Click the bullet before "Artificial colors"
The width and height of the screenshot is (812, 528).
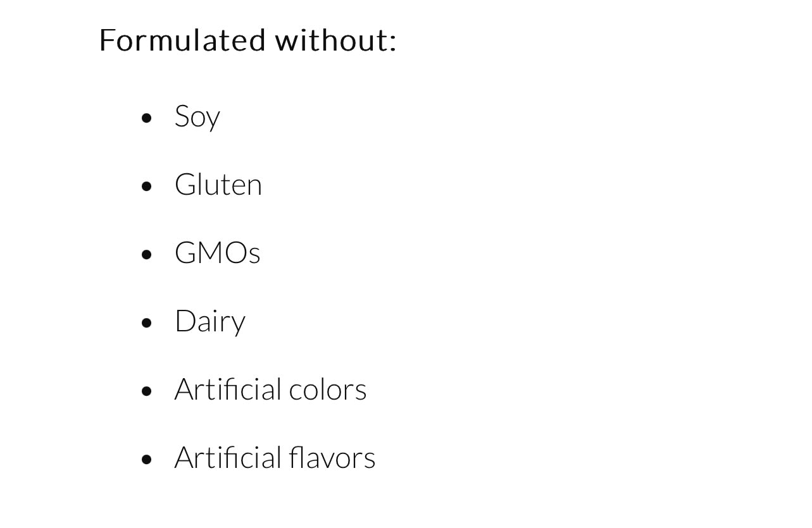coord(147,391)
